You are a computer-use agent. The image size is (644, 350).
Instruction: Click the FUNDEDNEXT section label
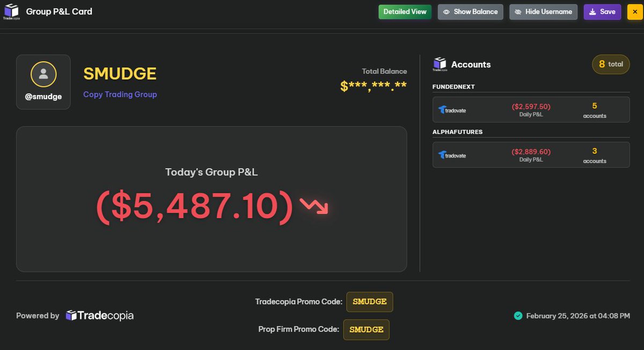click(x=453, y=87)
